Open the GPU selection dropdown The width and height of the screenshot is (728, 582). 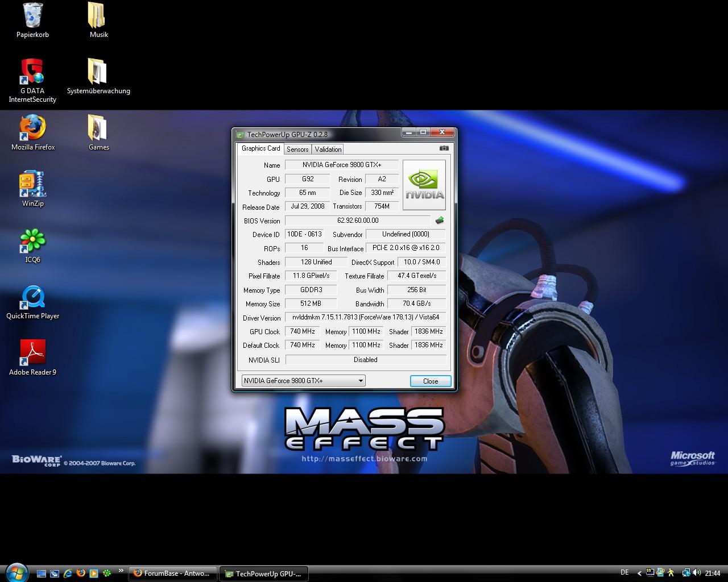click(x=303, y=381)
